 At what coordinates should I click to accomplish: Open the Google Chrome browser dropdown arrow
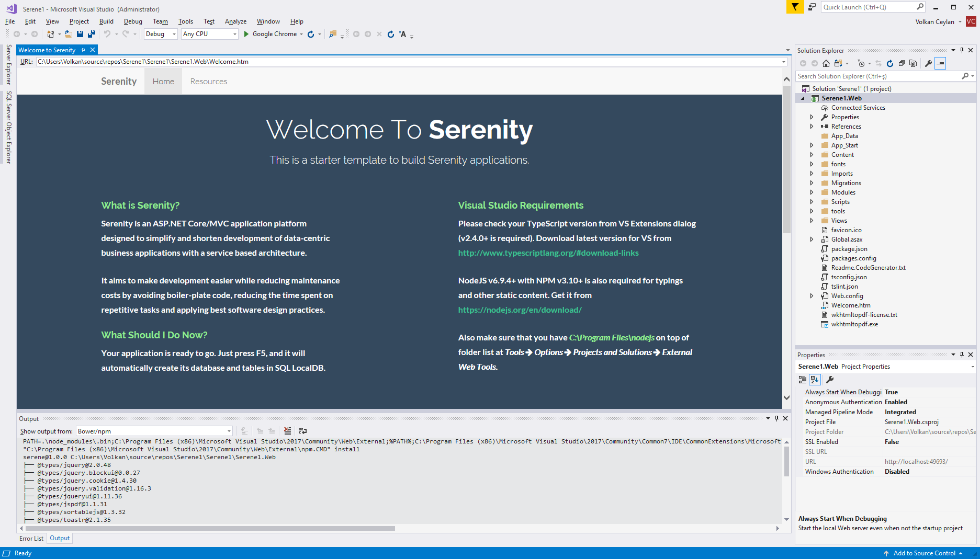click(x=301, y=34)
